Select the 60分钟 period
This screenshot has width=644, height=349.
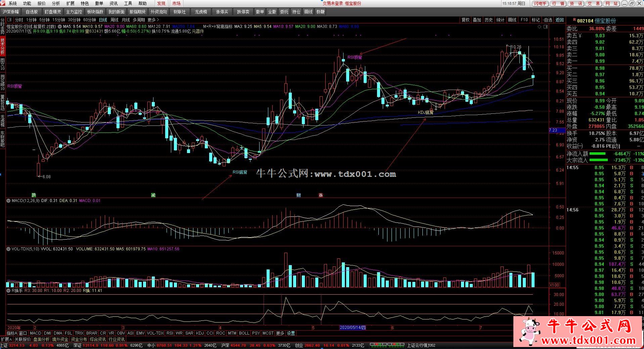pos(89,20)
